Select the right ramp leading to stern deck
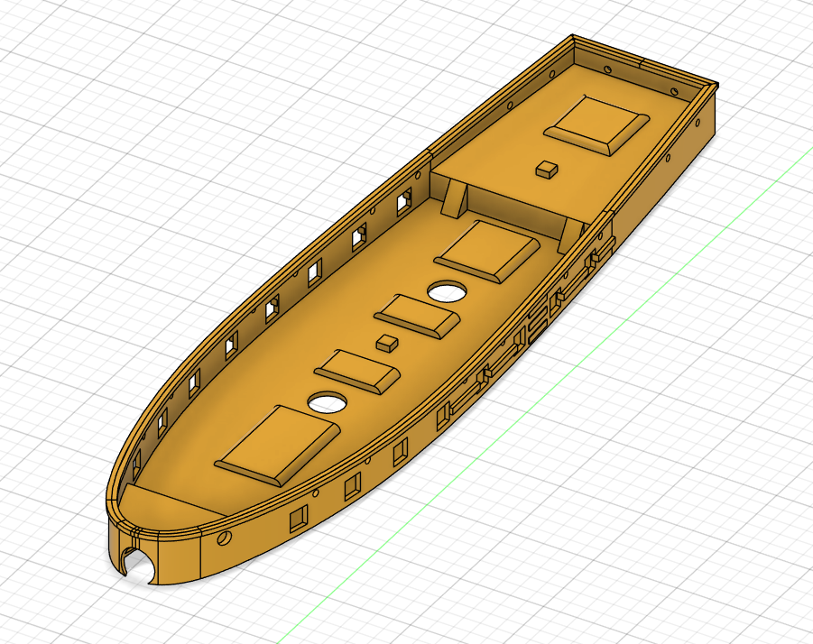The image size is (813, 644). pos(570,235)
